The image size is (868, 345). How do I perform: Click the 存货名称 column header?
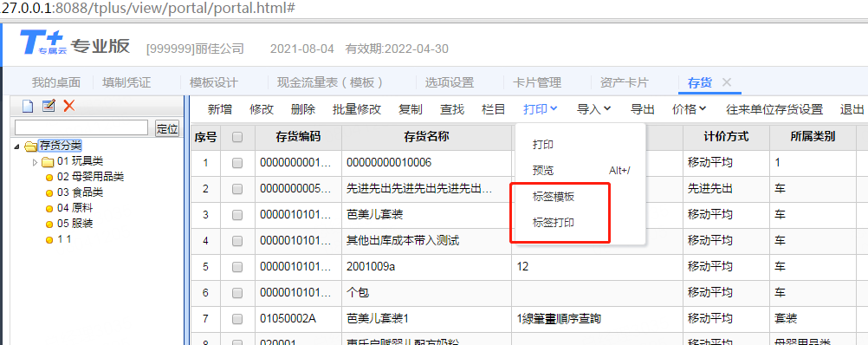tap(426, 137)
